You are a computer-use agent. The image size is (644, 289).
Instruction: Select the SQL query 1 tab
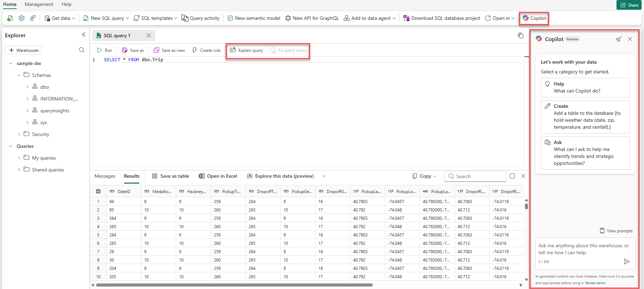tap(117, 35)
